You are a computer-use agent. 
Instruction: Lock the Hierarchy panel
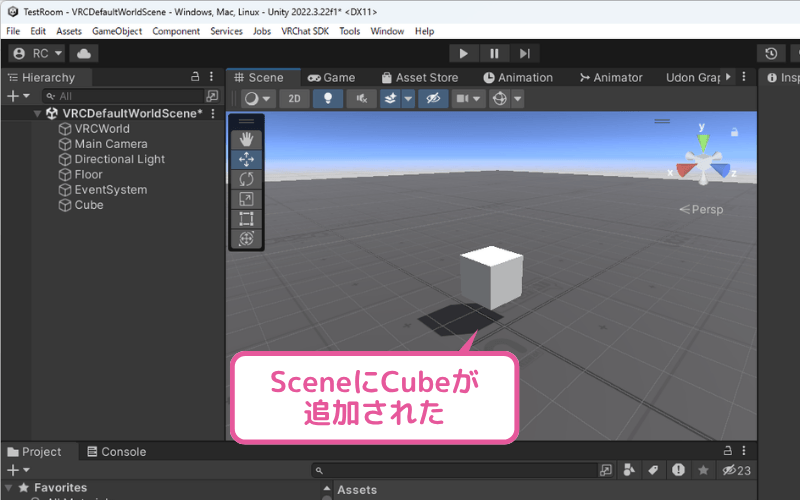click(x=195, y=77)
